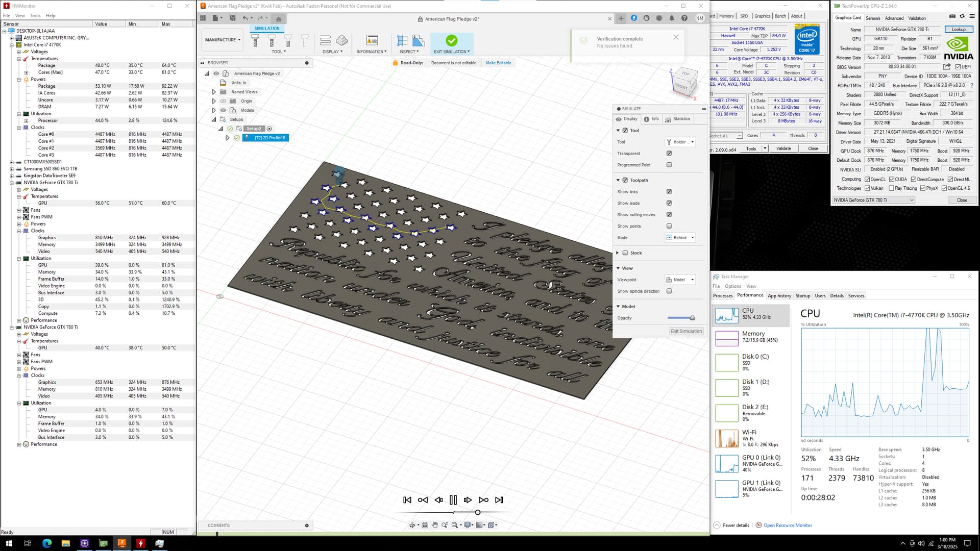This screenshot has height=551, width=980.
Task: Click the green Exit Simulation checkmark
Action: point(451,40)
